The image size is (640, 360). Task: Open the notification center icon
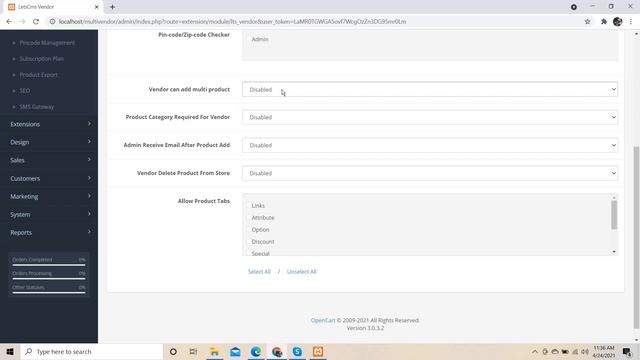627,351
